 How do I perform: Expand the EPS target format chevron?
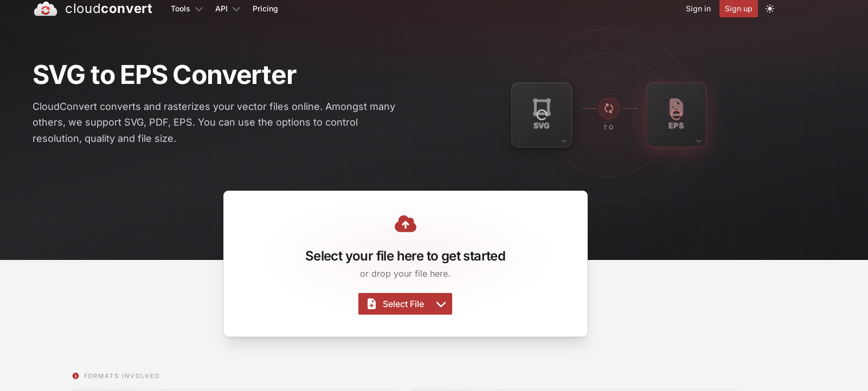699,141
